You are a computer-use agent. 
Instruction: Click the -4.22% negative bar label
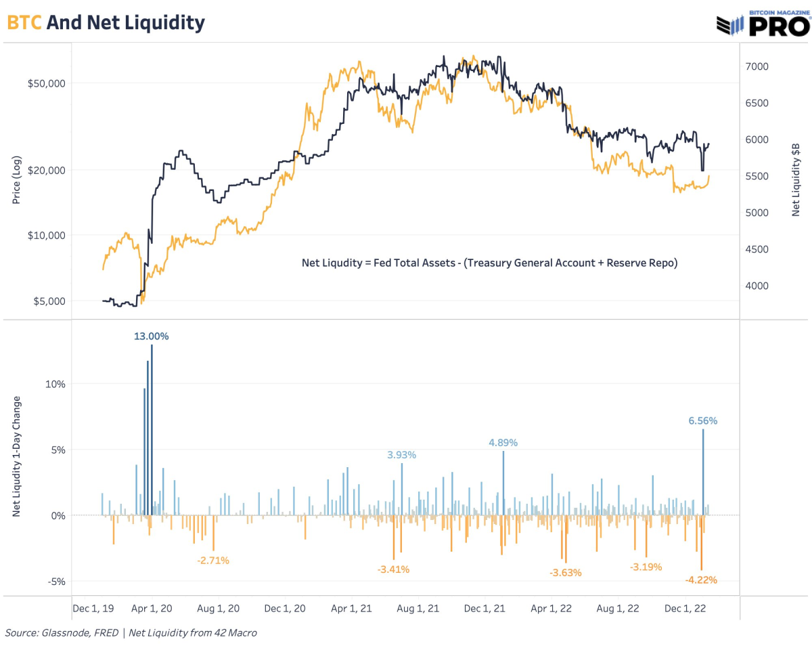(x=701, y=580)
